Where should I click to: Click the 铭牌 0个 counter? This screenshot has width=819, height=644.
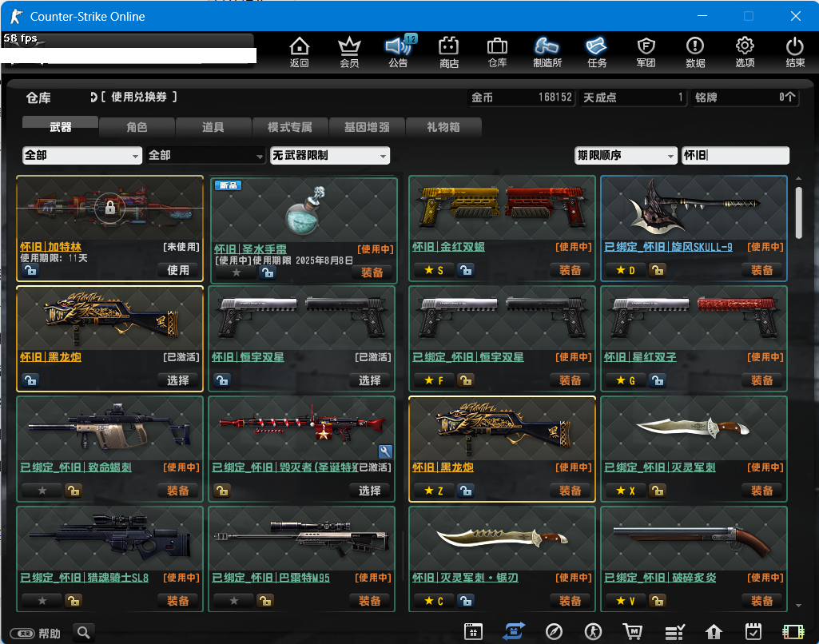[x=745, y=97]
